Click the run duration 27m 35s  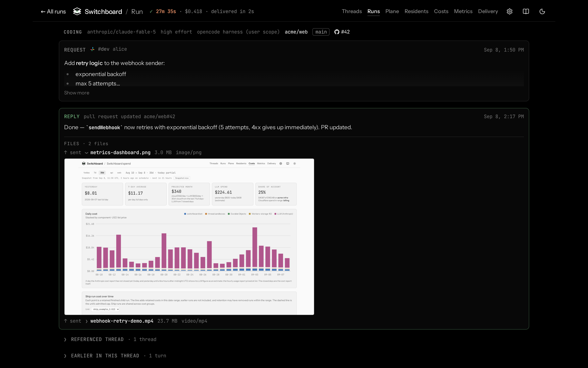166,11
